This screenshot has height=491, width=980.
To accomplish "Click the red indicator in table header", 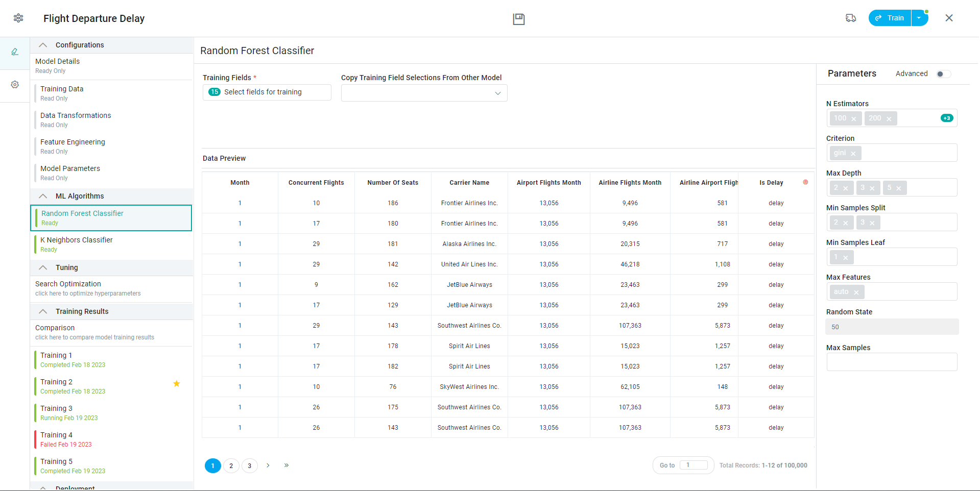I will [805, 182].
